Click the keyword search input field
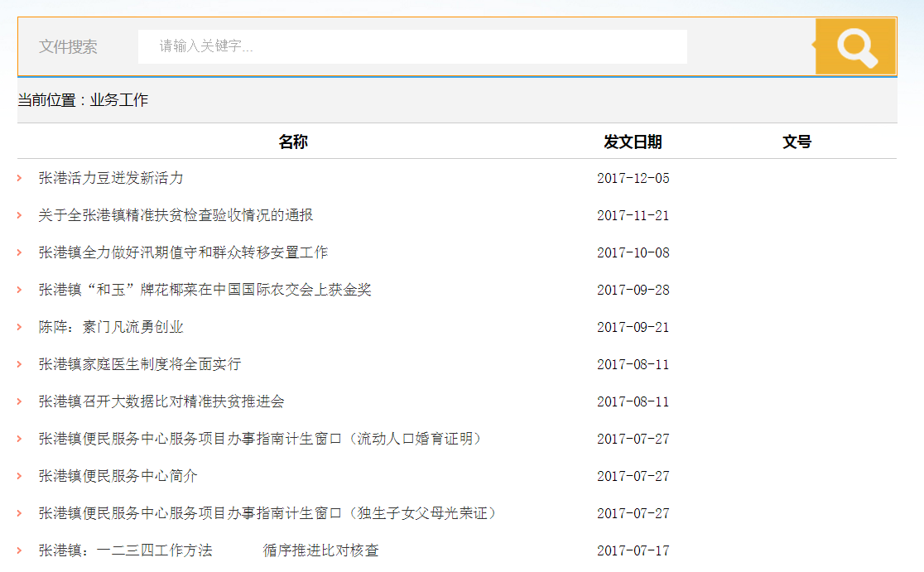The height and width of the screenshot is (572, 924). [x=412, y=46]
